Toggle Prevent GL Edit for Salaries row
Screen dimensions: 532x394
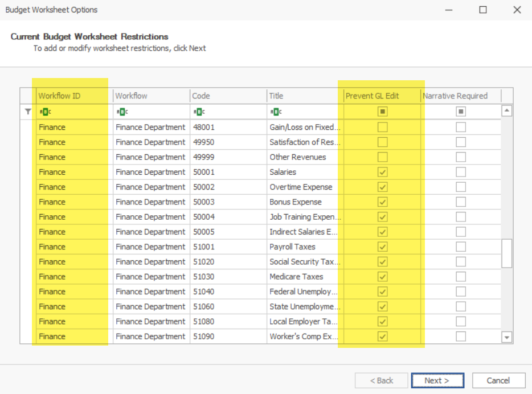pyautogui.click(x=383, y=172)
